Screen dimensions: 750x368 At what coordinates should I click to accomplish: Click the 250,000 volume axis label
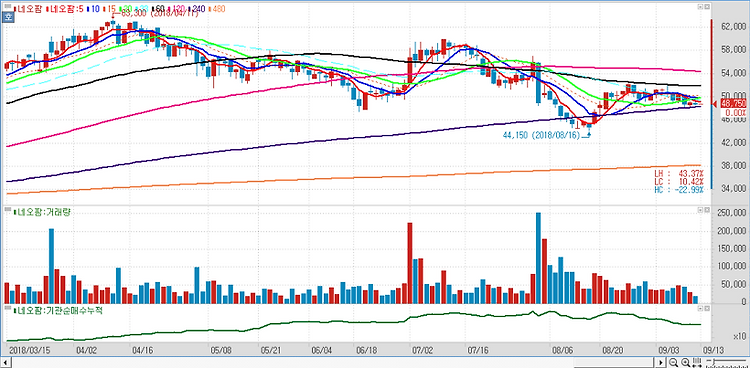[731, 212]
